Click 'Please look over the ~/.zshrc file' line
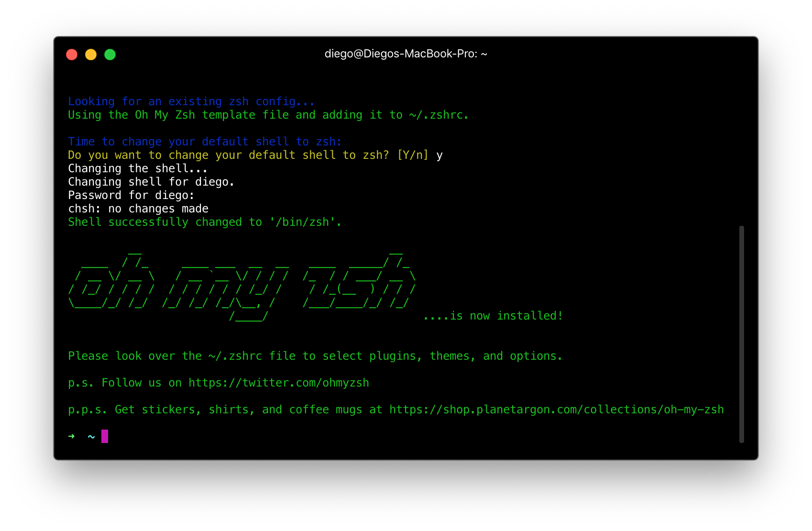The height and width of the screenshot is (531, 812). [x=315, y=356]
